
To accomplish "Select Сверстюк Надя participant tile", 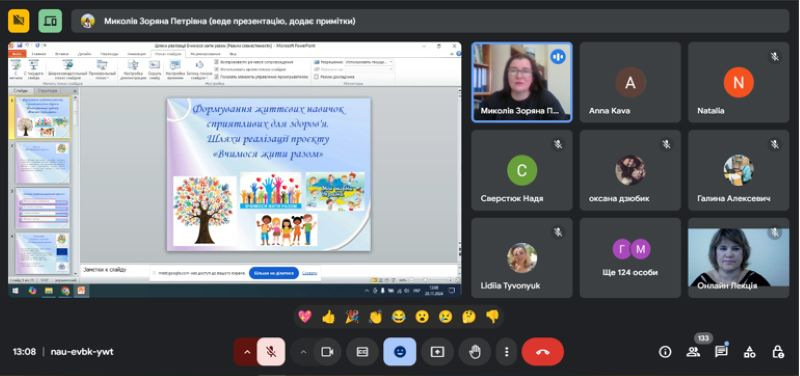I will (522, 170).
